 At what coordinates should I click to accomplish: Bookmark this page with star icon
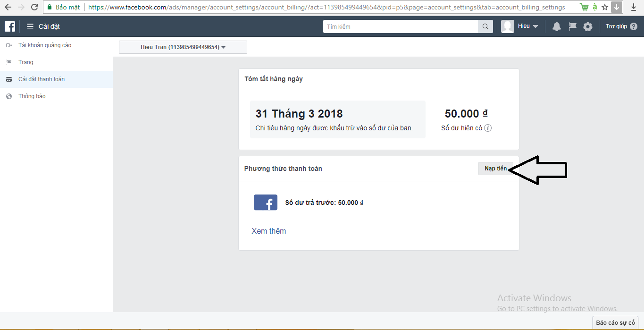604,7
